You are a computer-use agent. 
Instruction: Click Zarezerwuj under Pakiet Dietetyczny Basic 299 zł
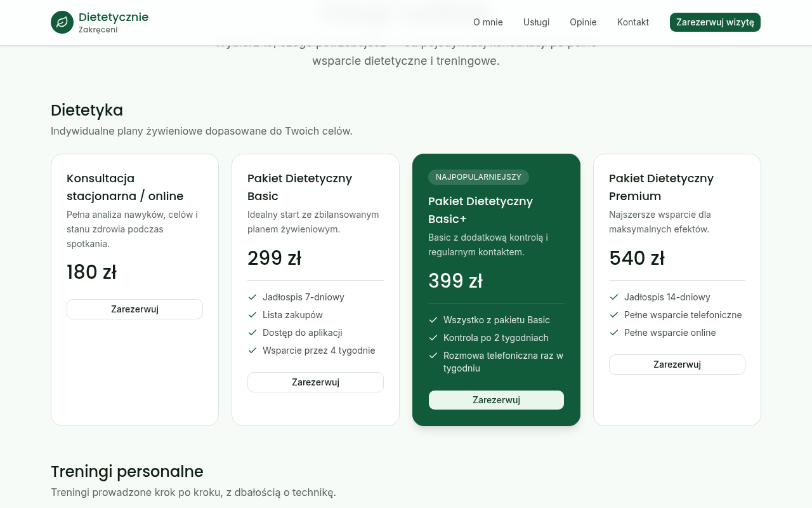tap(315, 382)
